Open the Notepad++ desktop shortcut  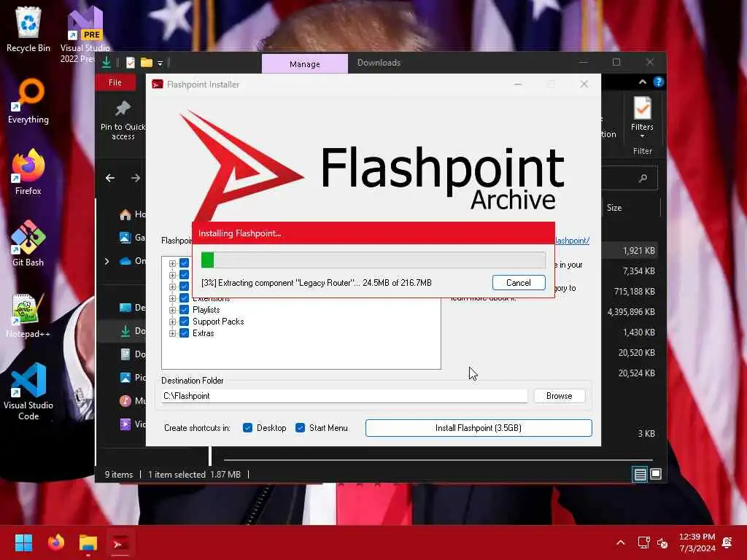click(28, 315)
